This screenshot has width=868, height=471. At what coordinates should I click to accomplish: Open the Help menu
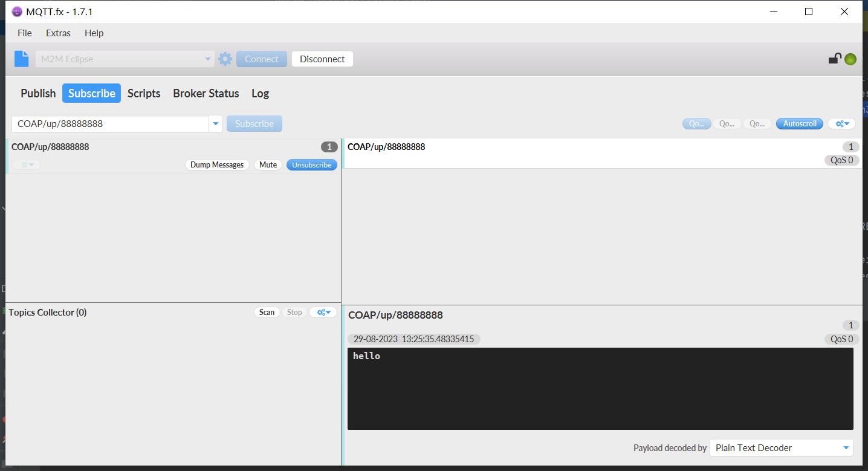pyautogui.click(x=94, y=33)
